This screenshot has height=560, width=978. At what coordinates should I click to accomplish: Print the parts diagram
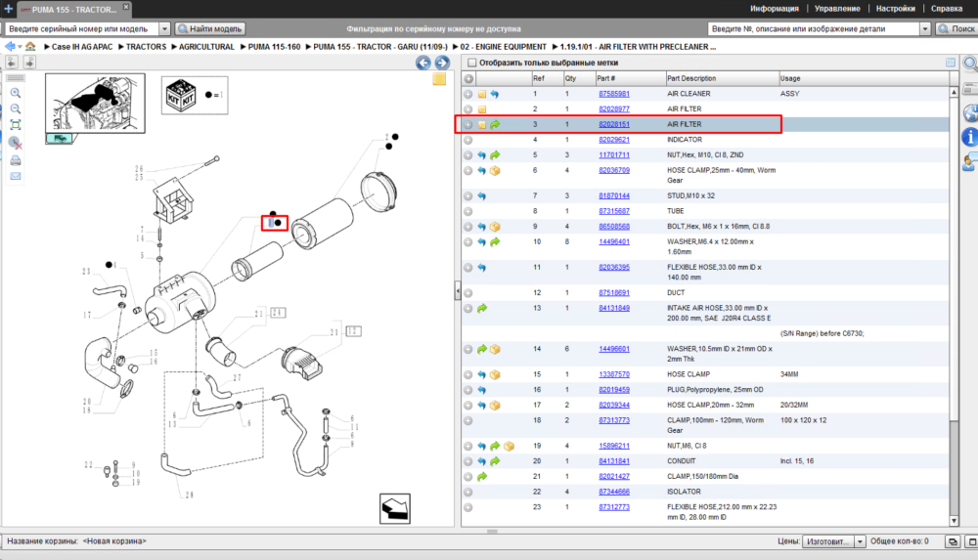[16, 161]
